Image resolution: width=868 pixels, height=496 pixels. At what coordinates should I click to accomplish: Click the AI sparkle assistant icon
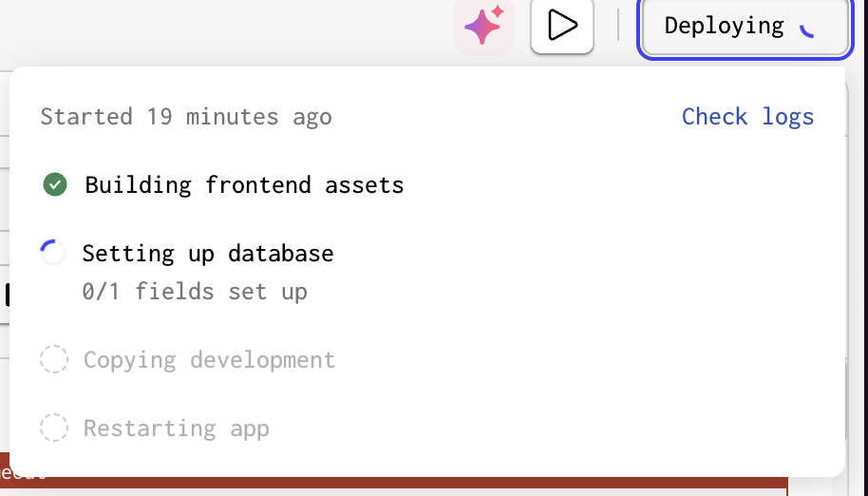point(483,26)
